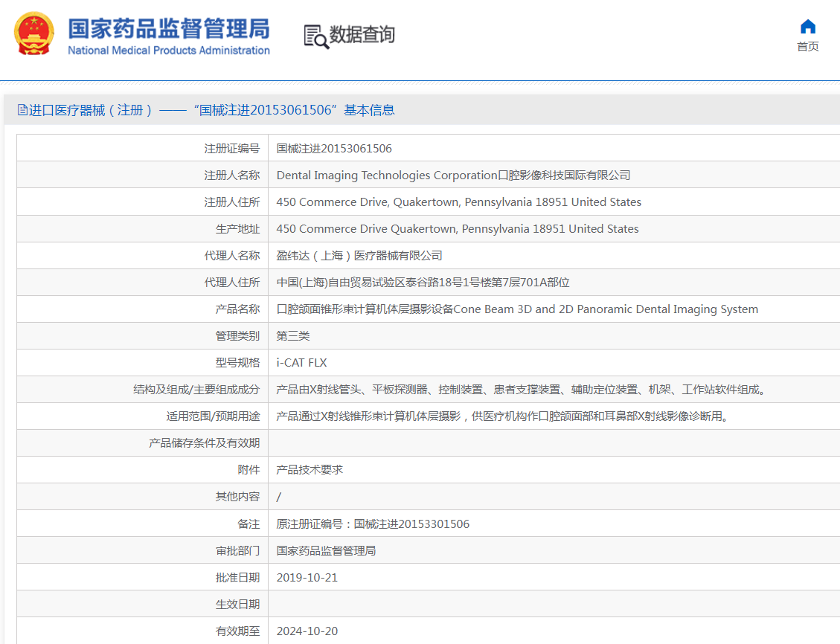Open the 产品技术要求 attachment link
Viewport: 840px width, 644px height.
[x=309, y=470]
